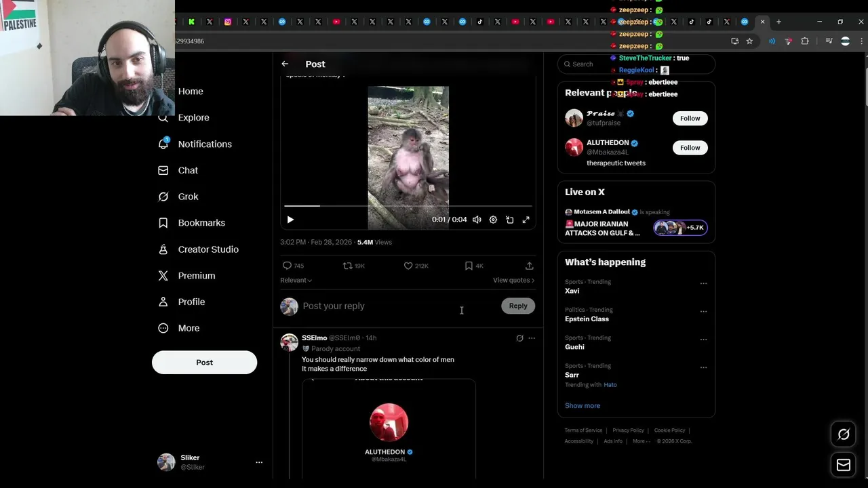Viewport: 868px width, 488px height.
Task: Open the browser media control icon
Action: tap(829, 41)
